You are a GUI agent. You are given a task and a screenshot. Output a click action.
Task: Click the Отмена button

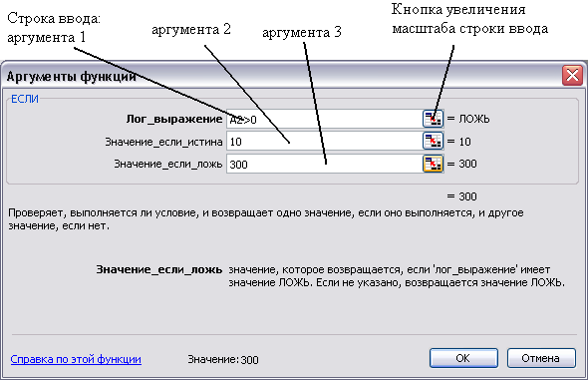pyautogui.click(x=541, y=358)
